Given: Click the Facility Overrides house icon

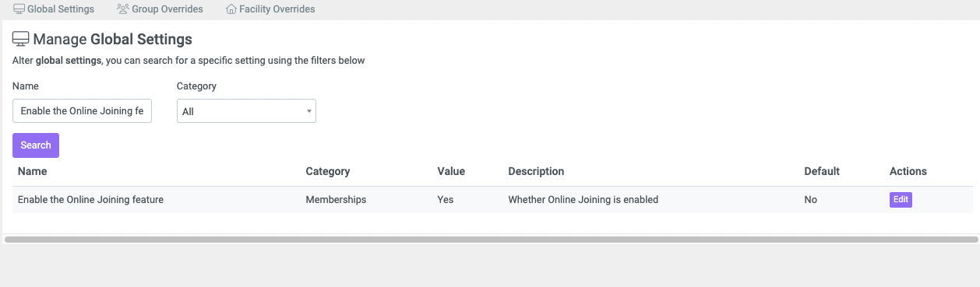Looking at the screenshot, I should (231, 9).
